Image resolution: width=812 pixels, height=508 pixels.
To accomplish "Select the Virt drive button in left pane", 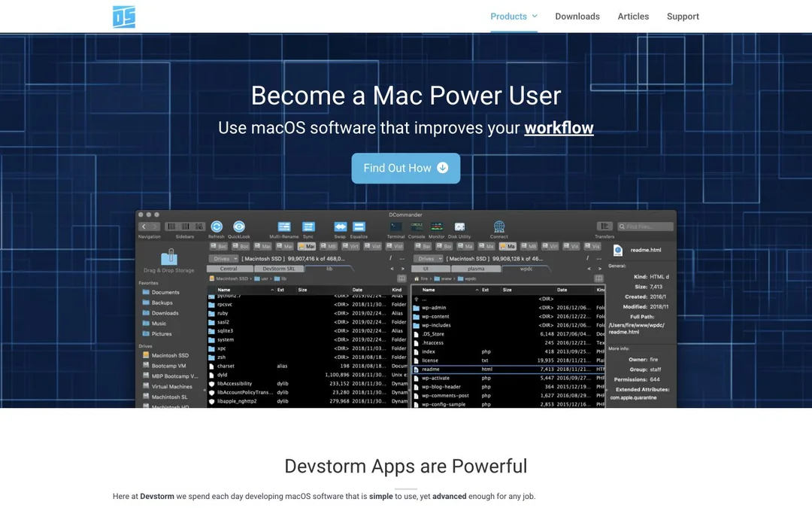I will 351,246.
